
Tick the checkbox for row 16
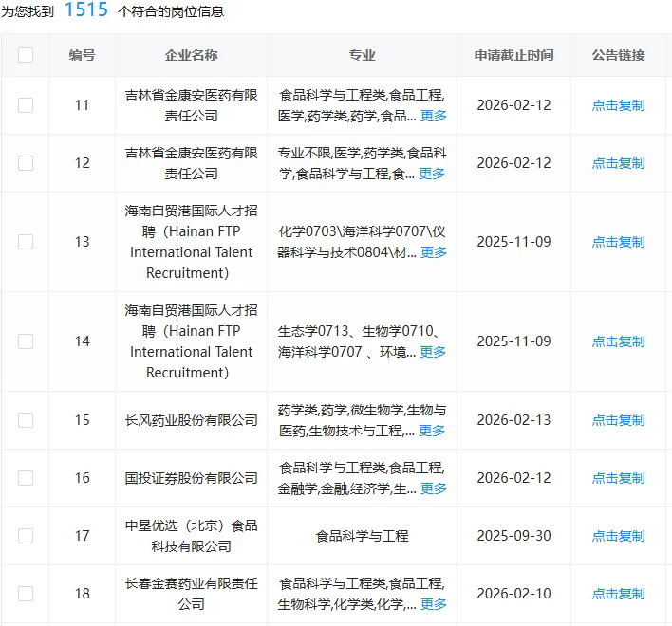click(26, 478)
